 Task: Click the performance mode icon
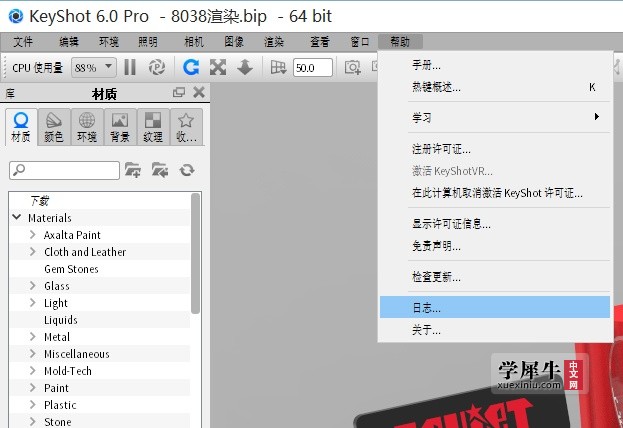click(157, 67)
